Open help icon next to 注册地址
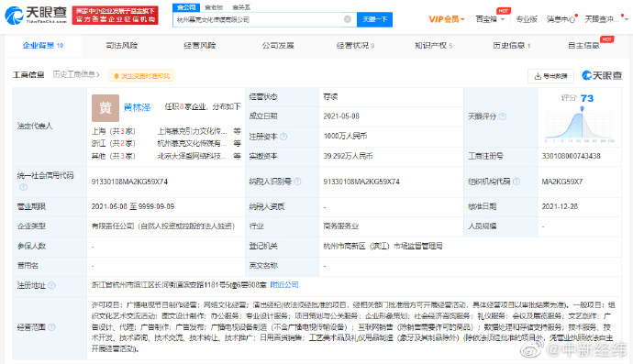633x364 pixels. click(51, 285)
